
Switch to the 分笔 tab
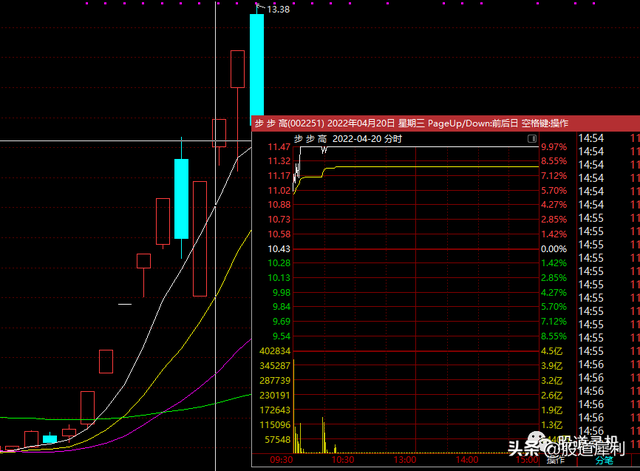(x=604, y=460)
